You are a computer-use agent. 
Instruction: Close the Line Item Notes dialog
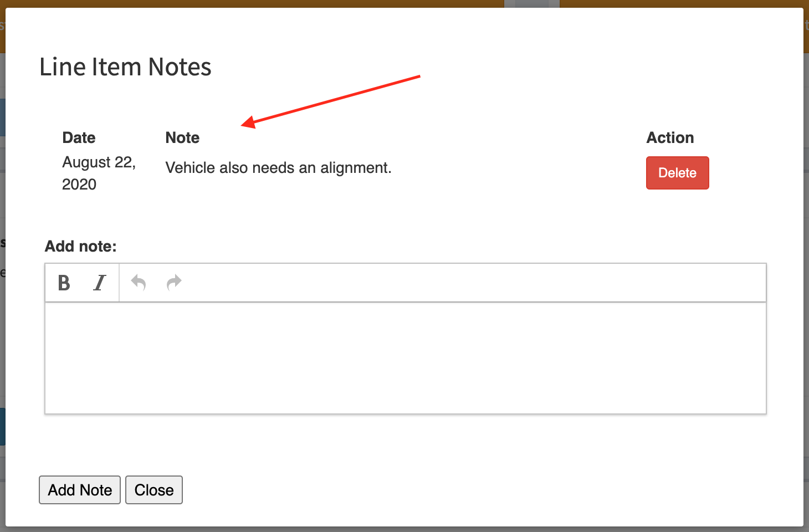153,489
